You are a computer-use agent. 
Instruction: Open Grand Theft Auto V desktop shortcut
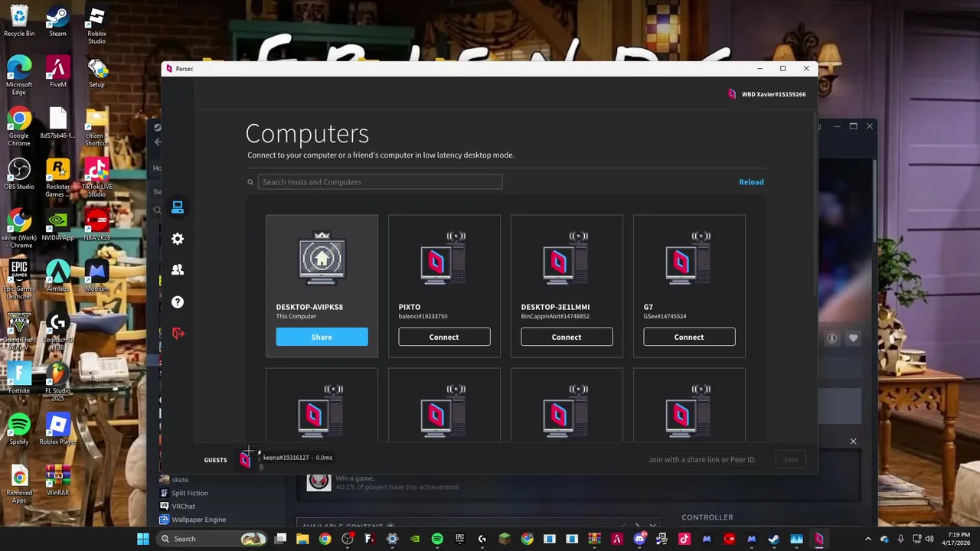click(x=19, y=331)
